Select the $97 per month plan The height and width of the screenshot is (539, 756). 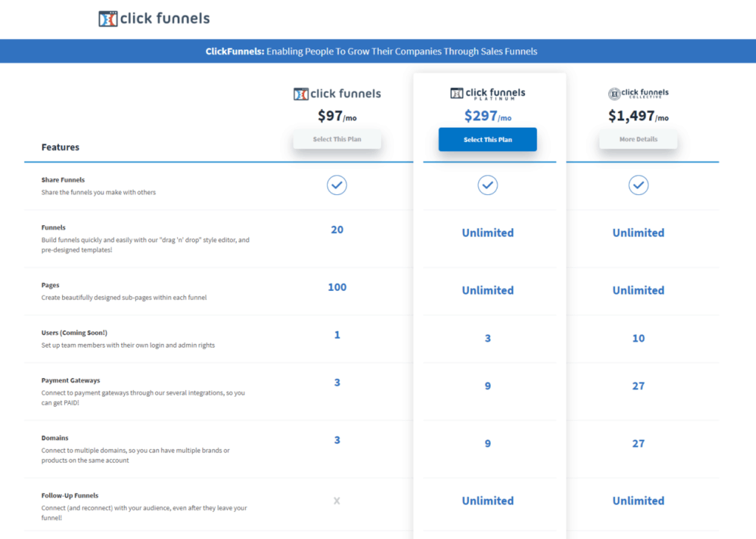coord(337,139)
